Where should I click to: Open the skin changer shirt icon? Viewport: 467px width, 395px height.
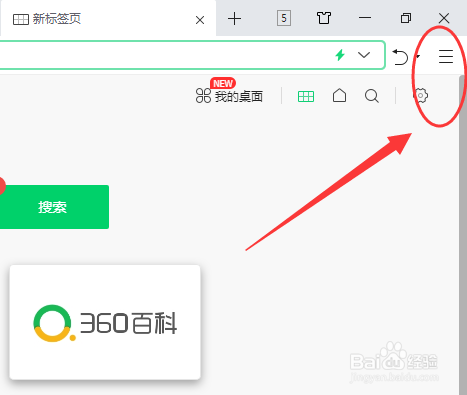[x=324, y=18]
